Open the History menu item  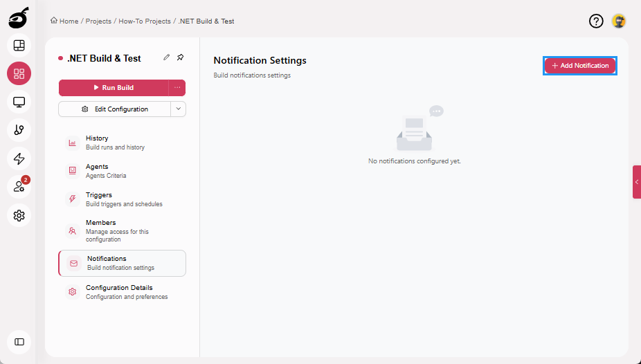(x=123, y=143)
